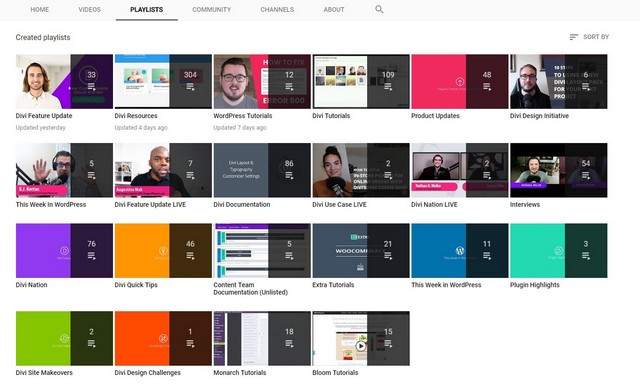
Task: Open the Divi Design Challenges thumbnail
Action: pyautogui.click(x=163, y=338)
